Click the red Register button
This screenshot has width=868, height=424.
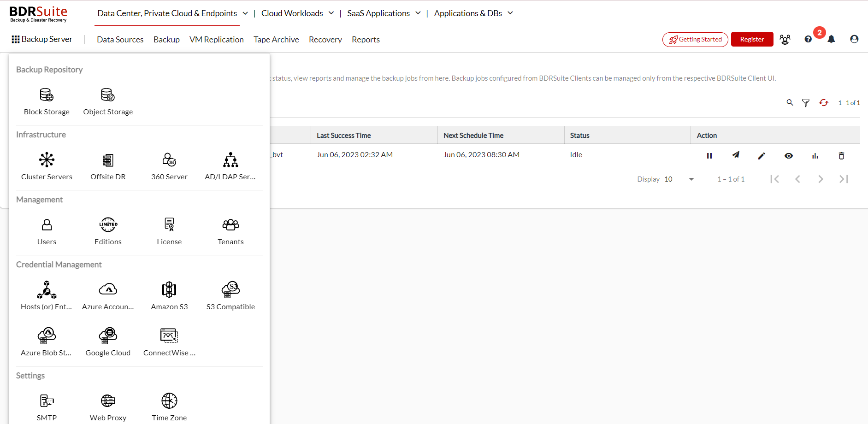752,39
